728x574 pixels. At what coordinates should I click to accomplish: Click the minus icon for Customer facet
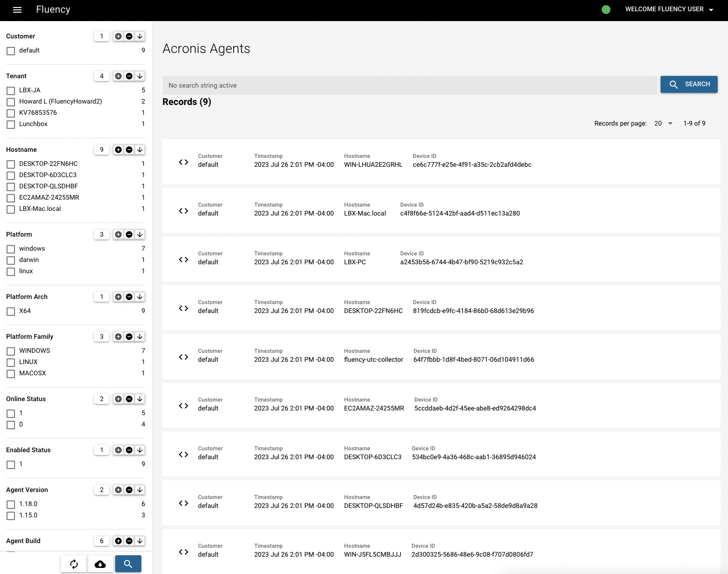pos(129,36)
